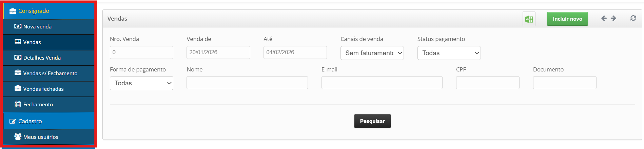
Task: Click the Excel export icon
Action: click(529, 19)
